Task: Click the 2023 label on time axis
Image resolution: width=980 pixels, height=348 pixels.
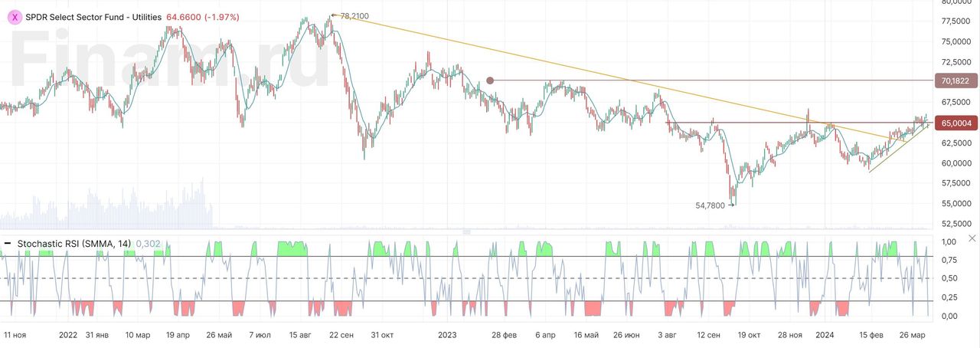Action: tap(447, 335)
